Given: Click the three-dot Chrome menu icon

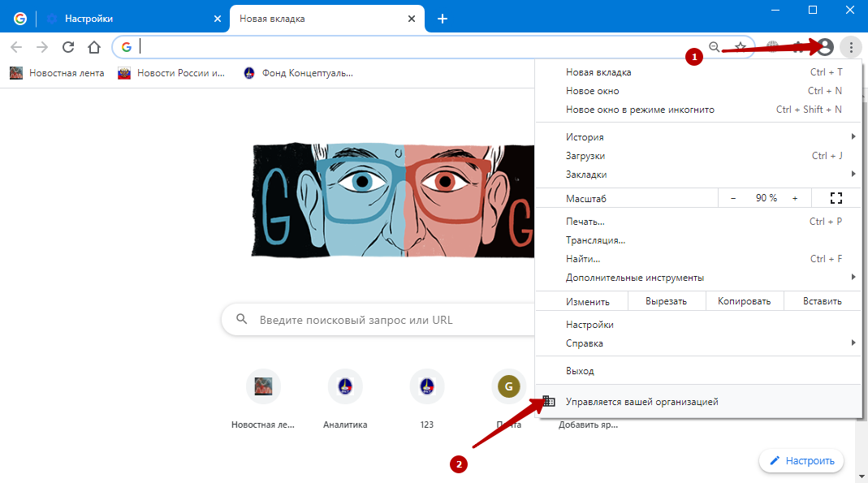Looking at the screenshot, I should coord(850,47).
